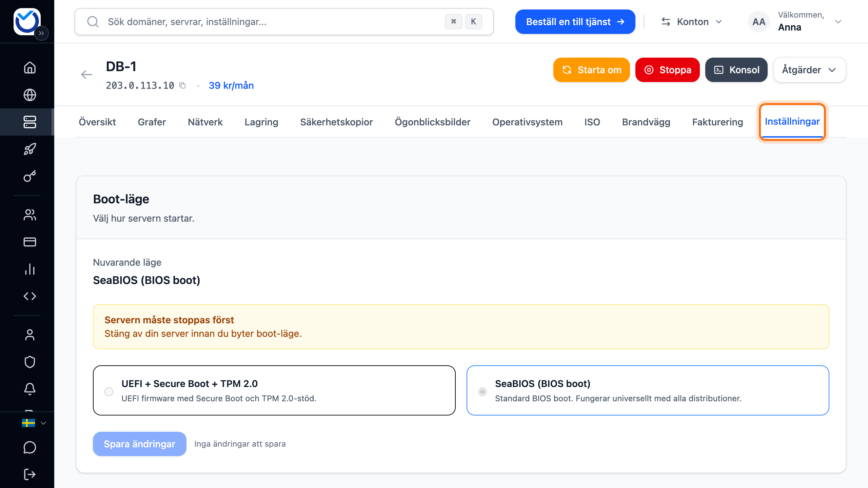Expand the sidebar with double-chevron button
Image resolution: width=868 pixels, height=488 pixels.
click(x=41, y=33)
